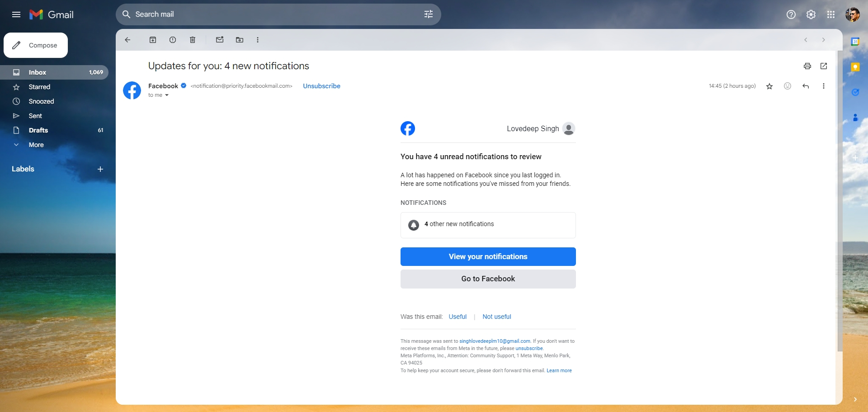
Task: Mark email as Not useful
Action: click(x=497, y=317)
